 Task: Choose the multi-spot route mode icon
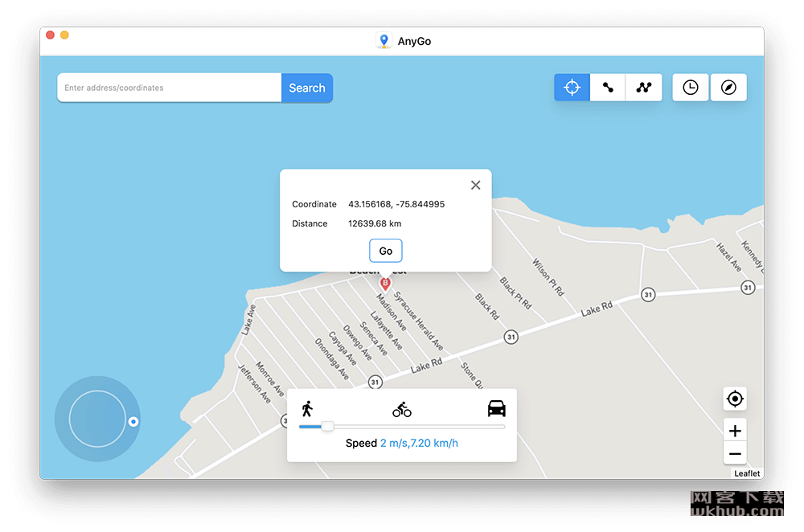pyautogui.click(x=643, y=87)
